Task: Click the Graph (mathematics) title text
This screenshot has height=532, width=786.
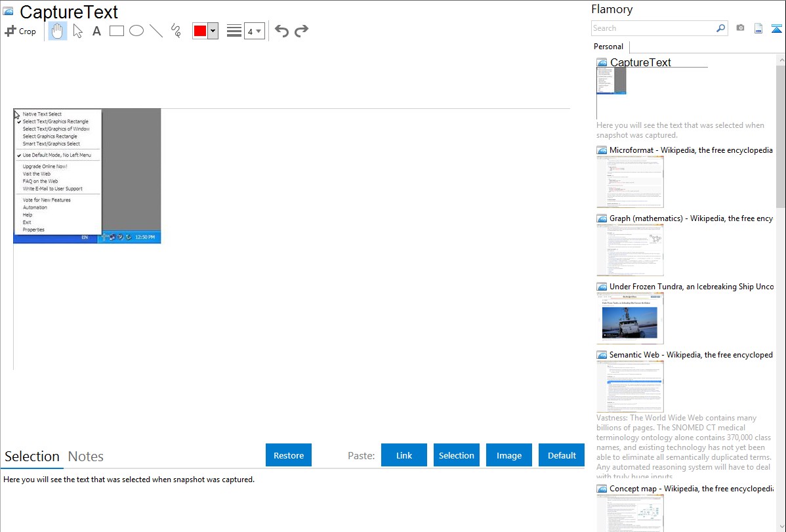Action: [691, 218]
